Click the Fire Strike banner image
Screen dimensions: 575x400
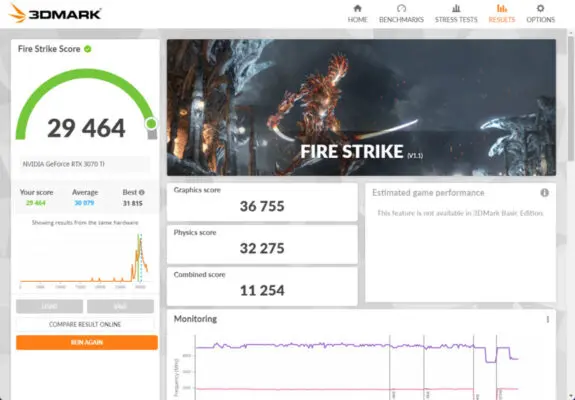[x=361, y=107]
